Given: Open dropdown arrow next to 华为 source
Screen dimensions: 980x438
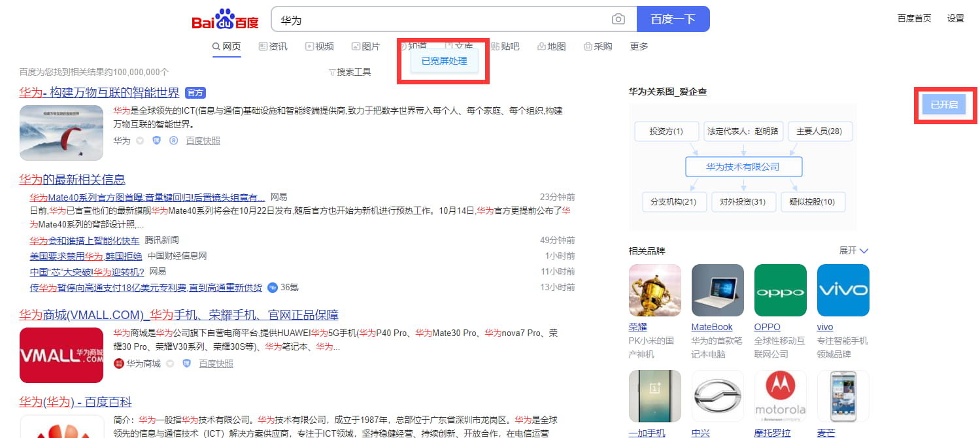Looking at the screenshot, I should [x=139, y=141].
